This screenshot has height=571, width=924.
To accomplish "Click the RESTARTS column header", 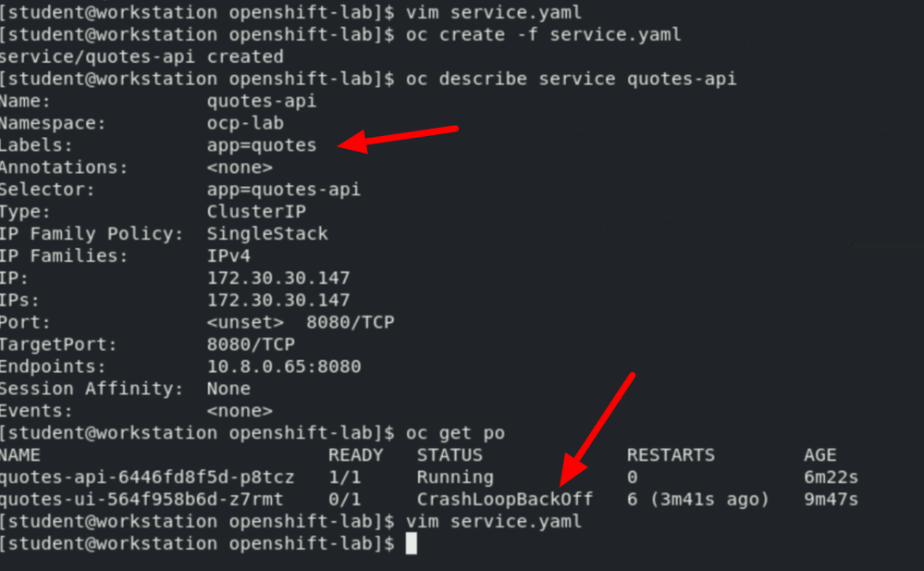I will 671,455.
